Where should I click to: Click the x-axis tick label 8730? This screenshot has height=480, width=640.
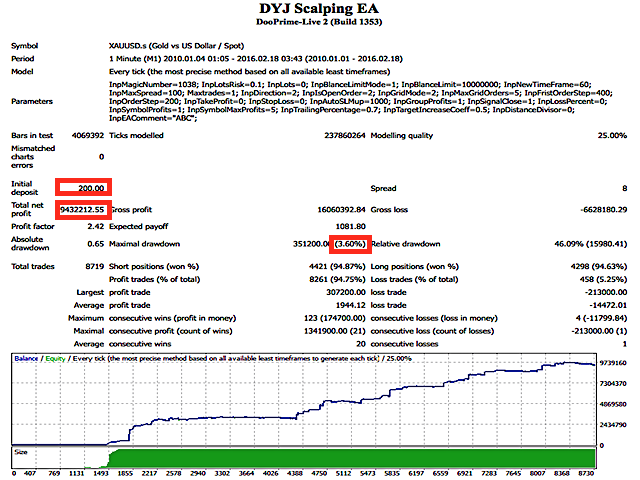click(x=586, y=473)
